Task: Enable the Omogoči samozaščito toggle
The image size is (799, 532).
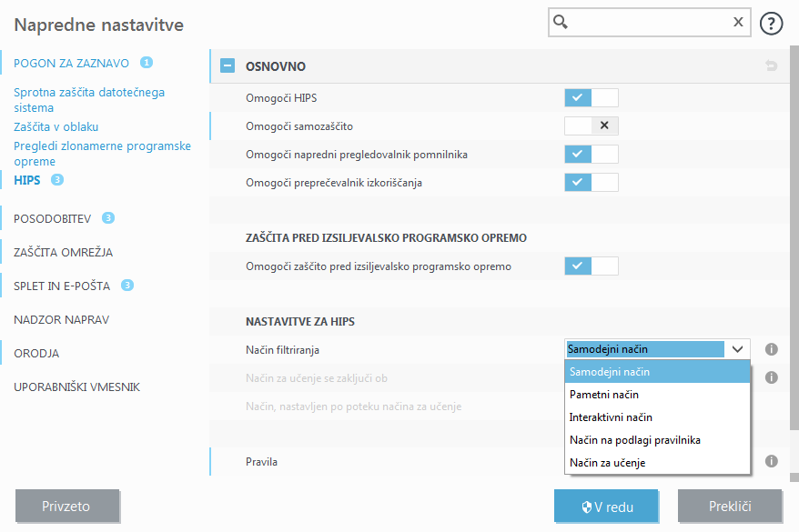Action: (591, 125)
